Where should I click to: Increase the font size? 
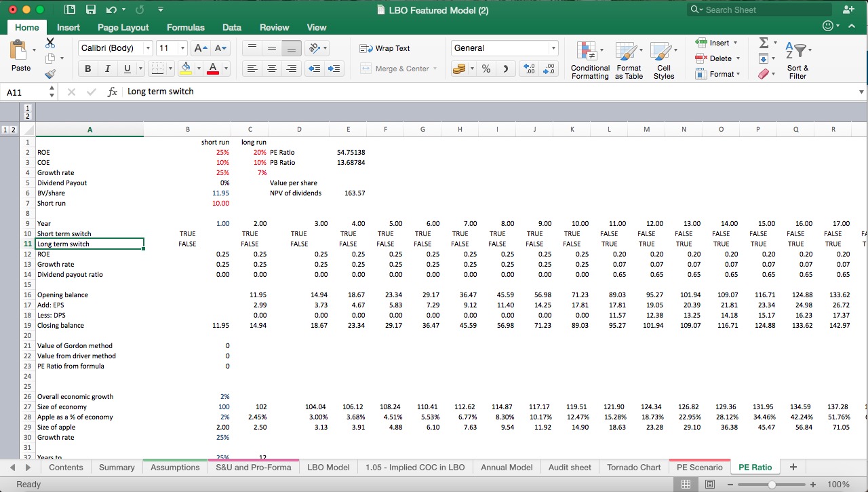(x=201, y=48)
